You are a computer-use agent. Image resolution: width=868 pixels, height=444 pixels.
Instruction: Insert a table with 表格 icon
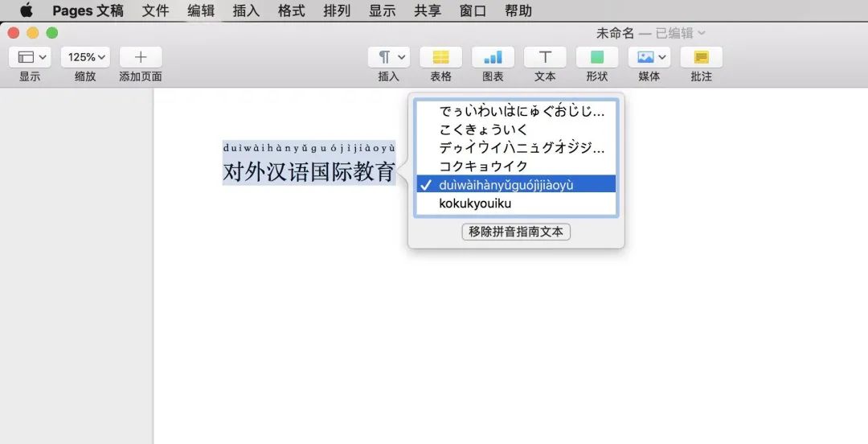440,57
